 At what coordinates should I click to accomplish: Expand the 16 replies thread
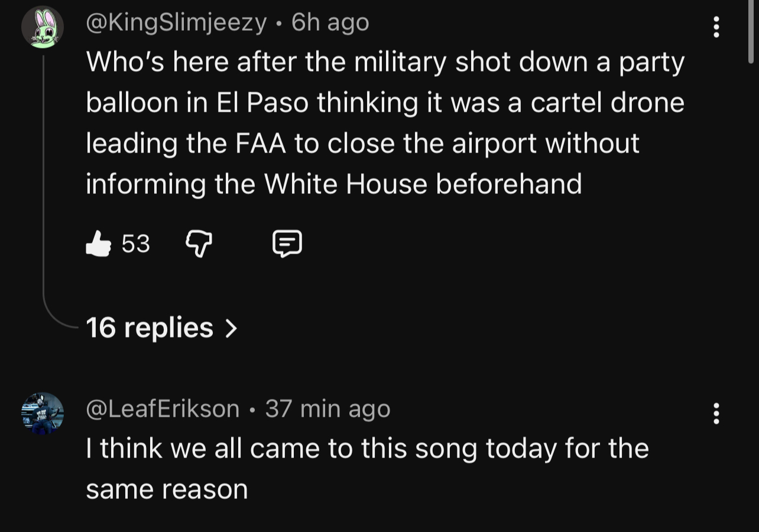tap(150, 327)
